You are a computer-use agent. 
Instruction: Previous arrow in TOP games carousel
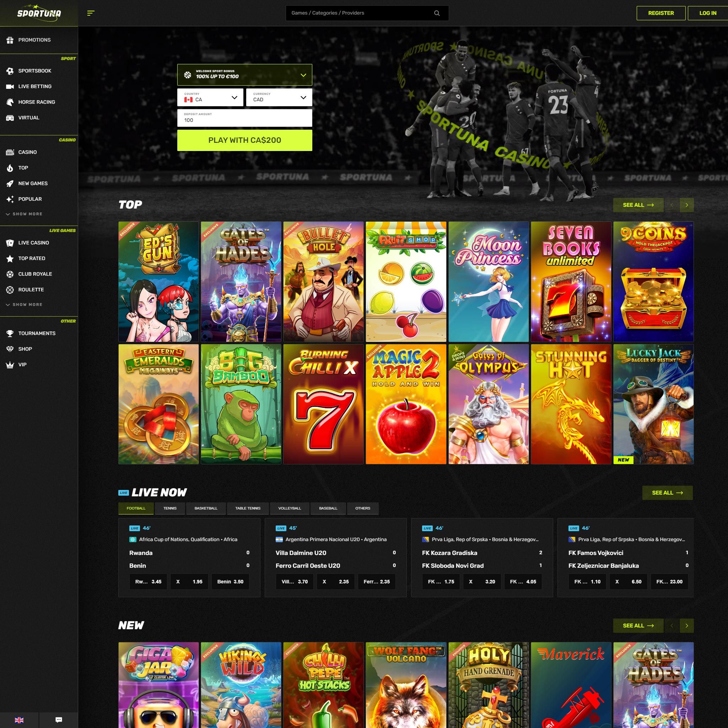672,205
